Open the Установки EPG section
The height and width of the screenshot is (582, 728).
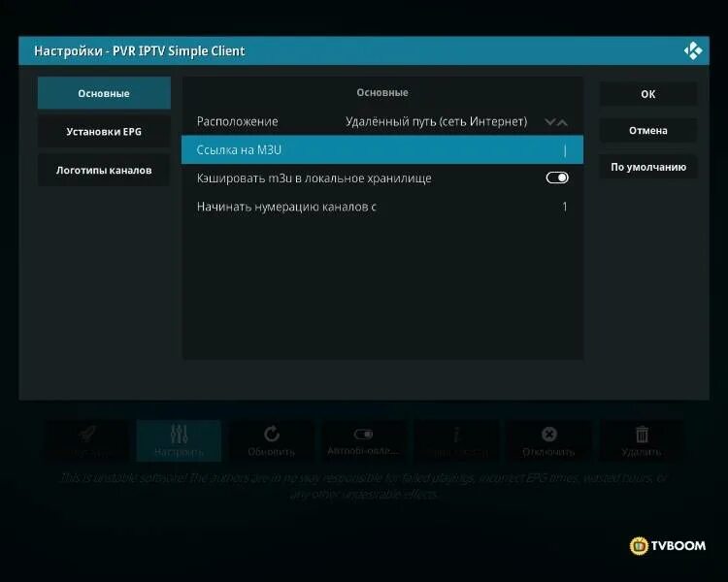point(104,132)
